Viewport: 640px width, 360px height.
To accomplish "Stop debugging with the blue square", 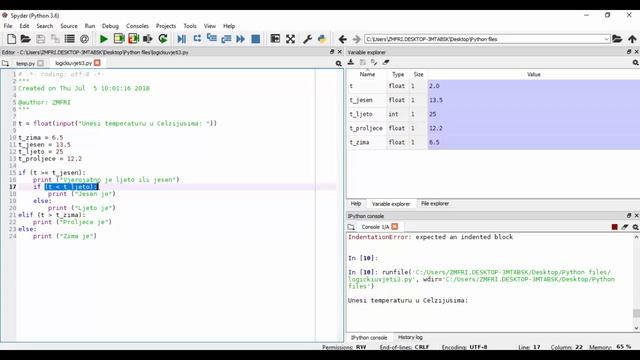I will pyautogui.click(x=256, y=39).
